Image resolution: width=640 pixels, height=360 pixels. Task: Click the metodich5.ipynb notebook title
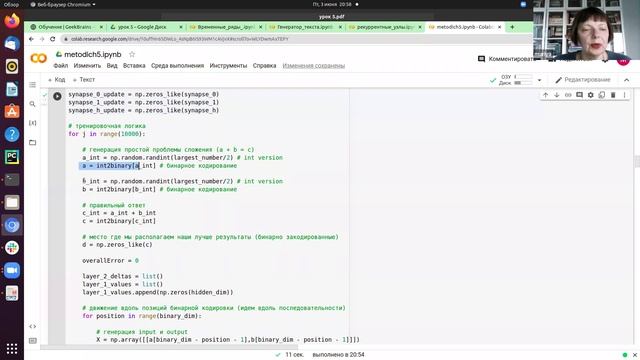93,54
